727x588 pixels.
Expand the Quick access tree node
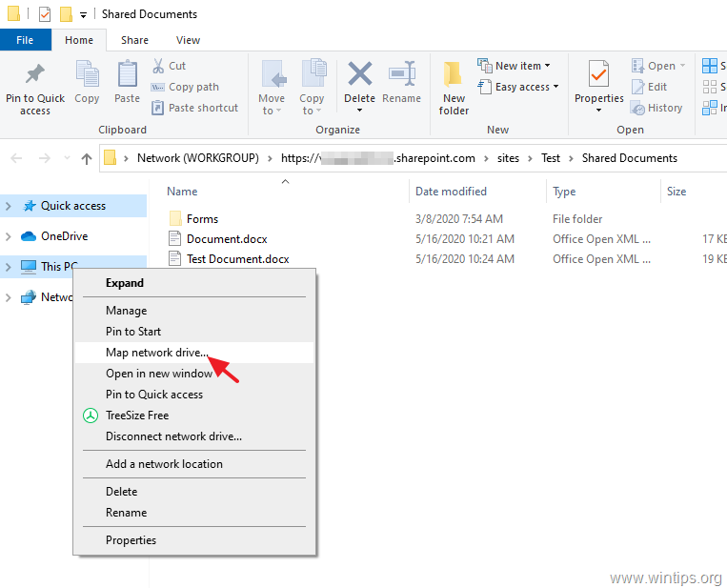point(9,206)
